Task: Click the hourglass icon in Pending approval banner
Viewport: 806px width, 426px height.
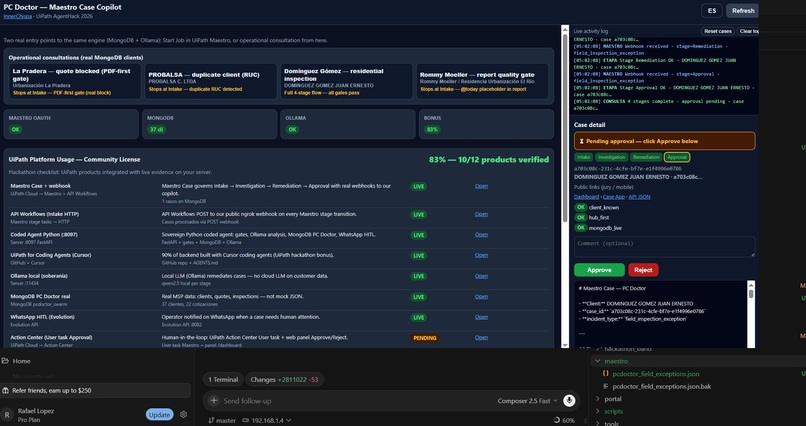Action: click(x=581, y=141)
